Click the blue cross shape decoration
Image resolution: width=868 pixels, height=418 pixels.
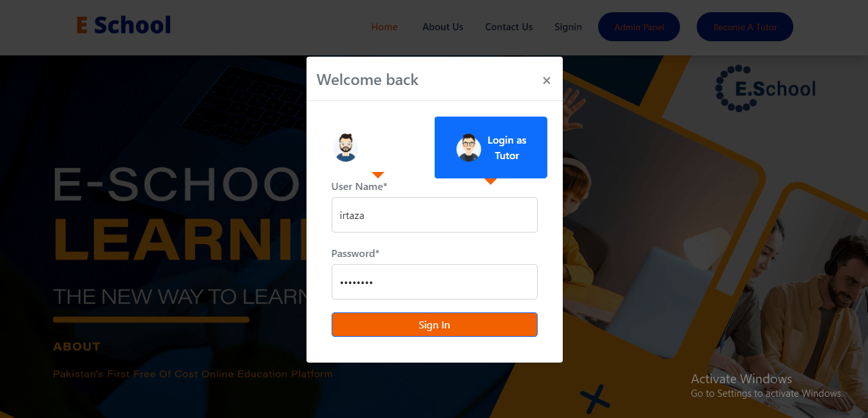(595, 399)
